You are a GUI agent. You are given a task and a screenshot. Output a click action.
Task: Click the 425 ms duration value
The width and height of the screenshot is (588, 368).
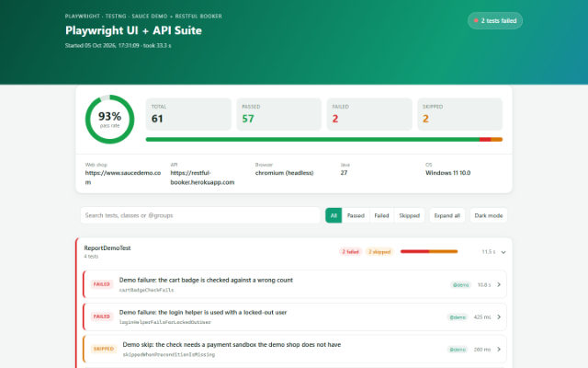pos(481,317)
